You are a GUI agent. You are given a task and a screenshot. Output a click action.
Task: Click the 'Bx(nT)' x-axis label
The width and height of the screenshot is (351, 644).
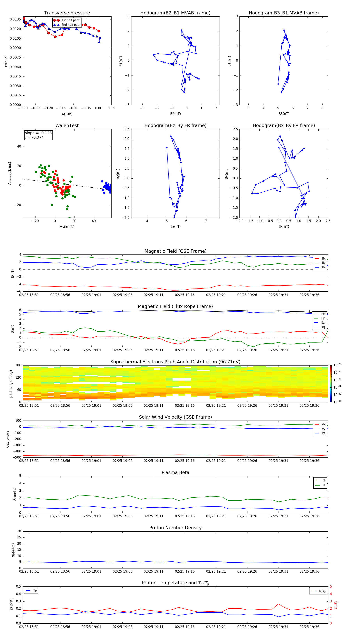point(284,227)
